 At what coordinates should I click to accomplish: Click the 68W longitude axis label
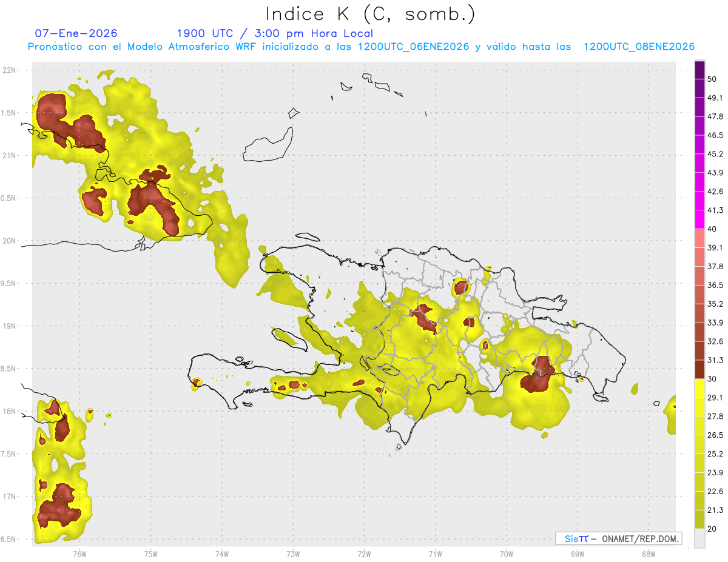(648, 554)
